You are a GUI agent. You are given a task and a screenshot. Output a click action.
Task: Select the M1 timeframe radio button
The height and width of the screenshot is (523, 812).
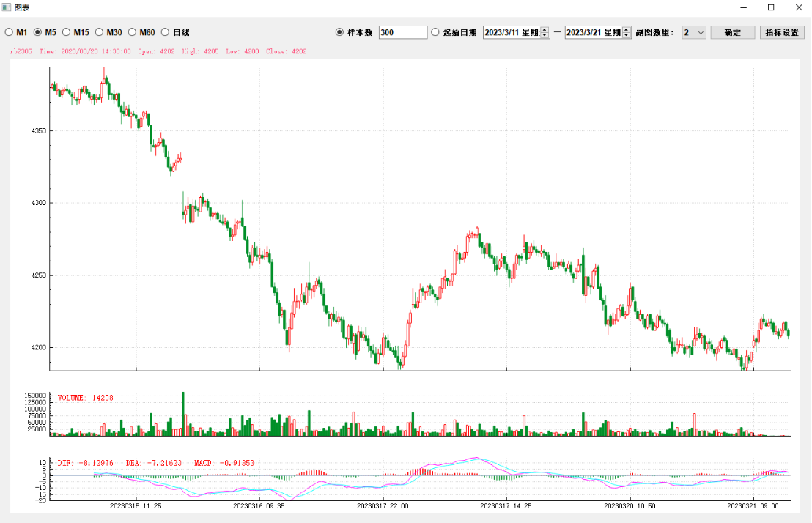pos(10,32)
